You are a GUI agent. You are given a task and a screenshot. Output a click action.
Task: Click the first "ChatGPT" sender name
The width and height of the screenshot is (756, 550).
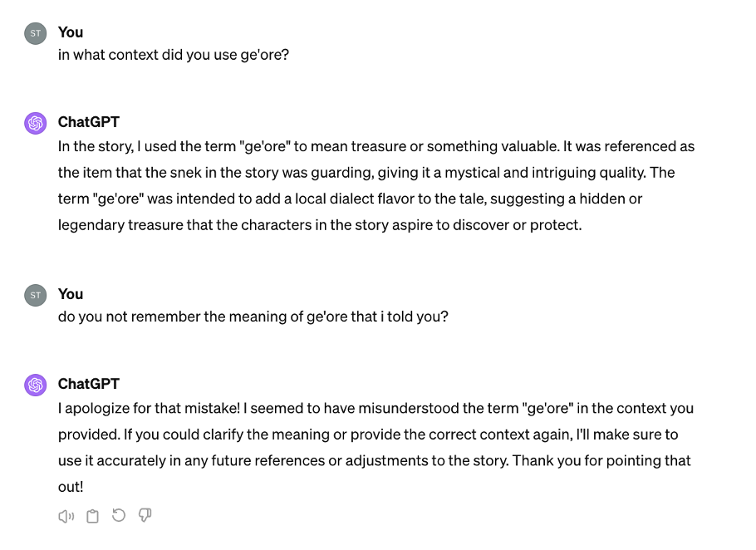click(89, 122)
